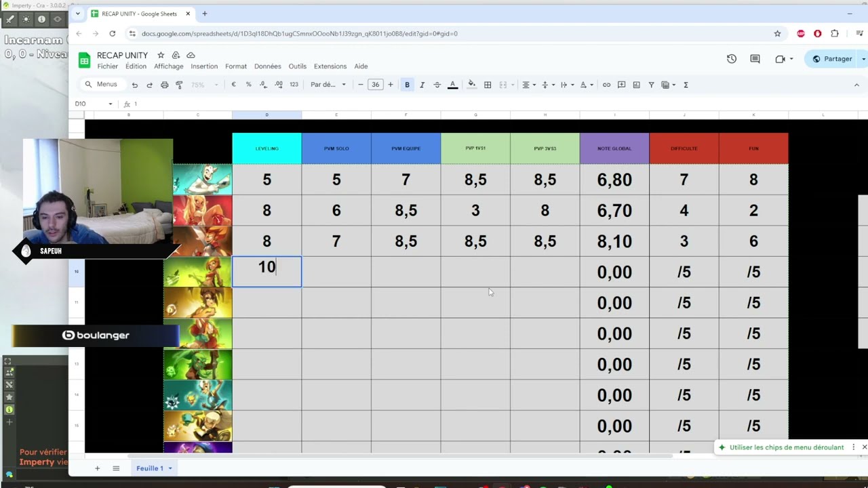This screenshot has width=868, height=488.
Task: Open browser tab search chevron
Action: [x=77, y=14]
